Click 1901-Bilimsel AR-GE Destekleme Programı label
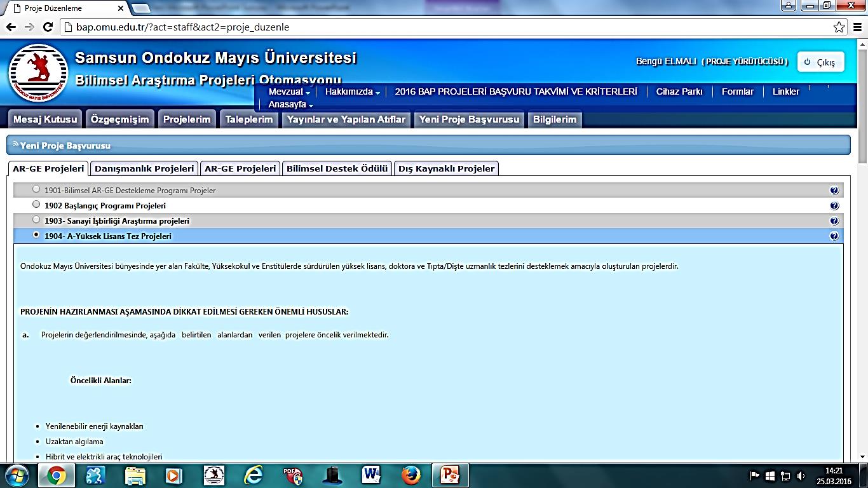Image resolution: width=868 pixels, height=488 pixels. (130, 191)
